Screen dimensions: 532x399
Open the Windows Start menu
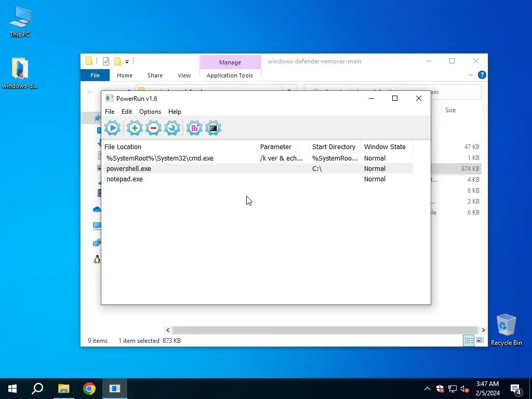(x=12, y=389)
